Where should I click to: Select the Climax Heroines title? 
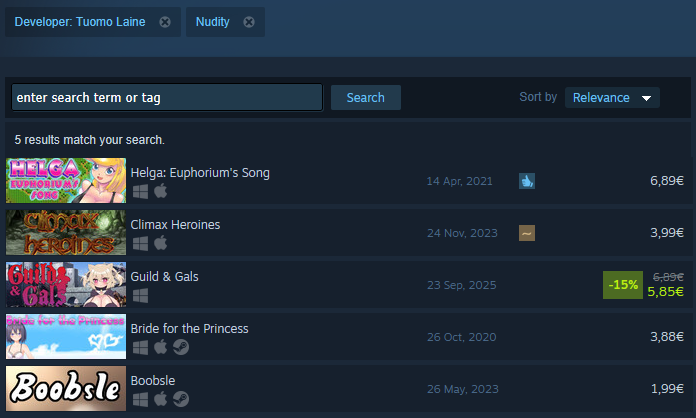pos(175,225)
